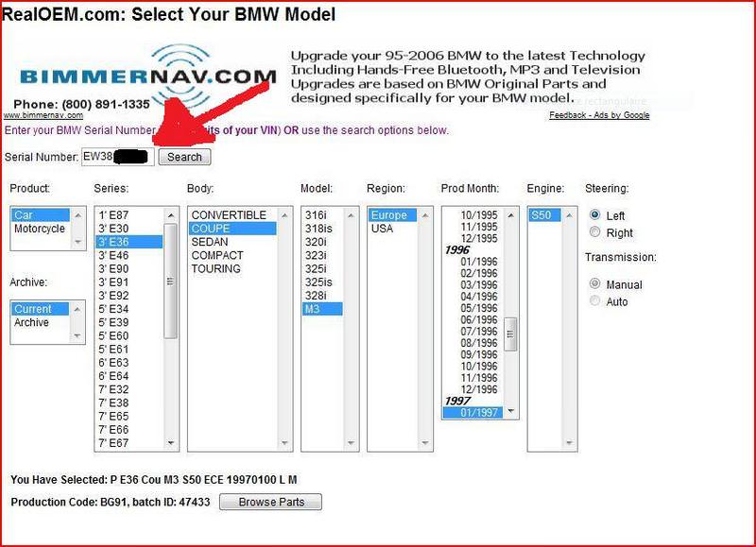756x547 pixels.
Task: Click the Prod Month scroll down arrow
Action: 510,411
